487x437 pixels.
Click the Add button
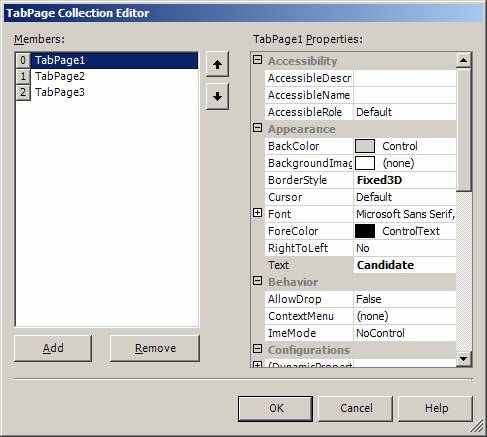[x=53, y=348]
